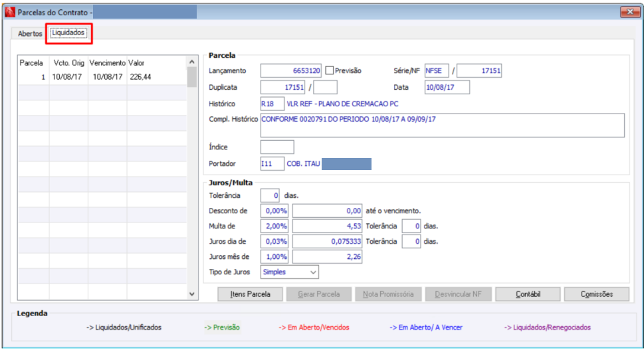Click the Vcto. Orig column header

(x=69, y=63)
